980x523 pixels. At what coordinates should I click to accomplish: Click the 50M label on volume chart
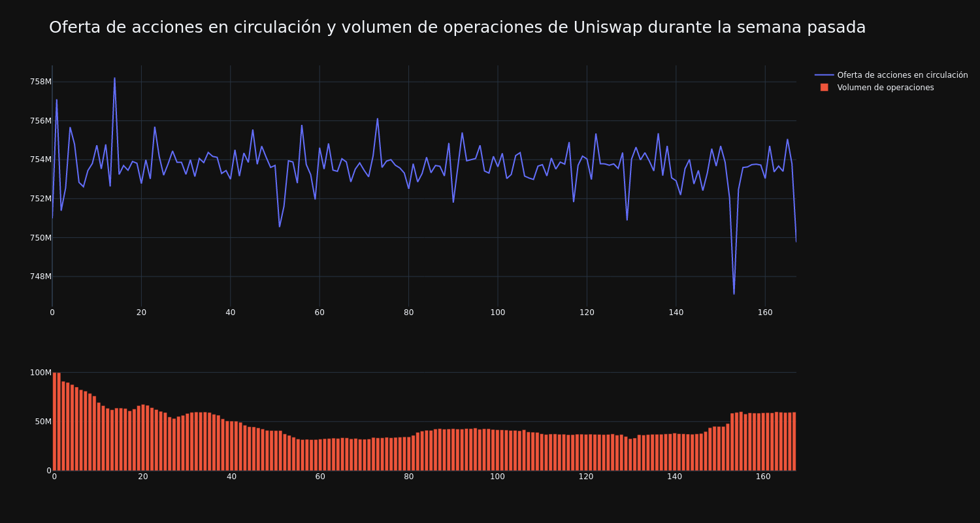point(43,422)
